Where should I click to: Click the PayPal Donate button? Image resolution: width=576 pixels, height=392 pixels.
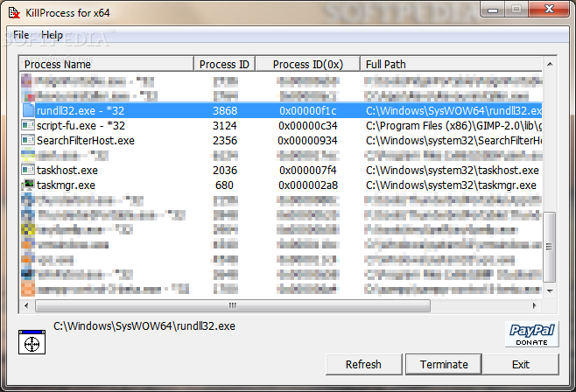531,334
